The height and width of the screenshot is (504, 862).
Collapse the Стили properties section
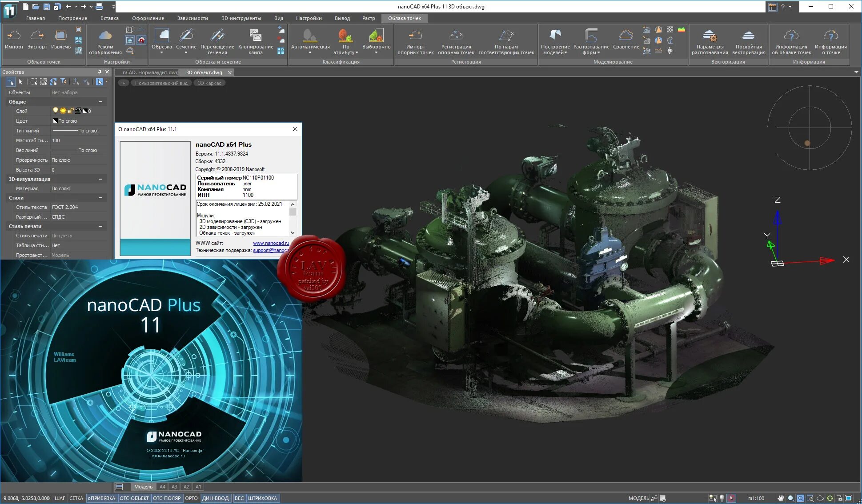(100, 198)
